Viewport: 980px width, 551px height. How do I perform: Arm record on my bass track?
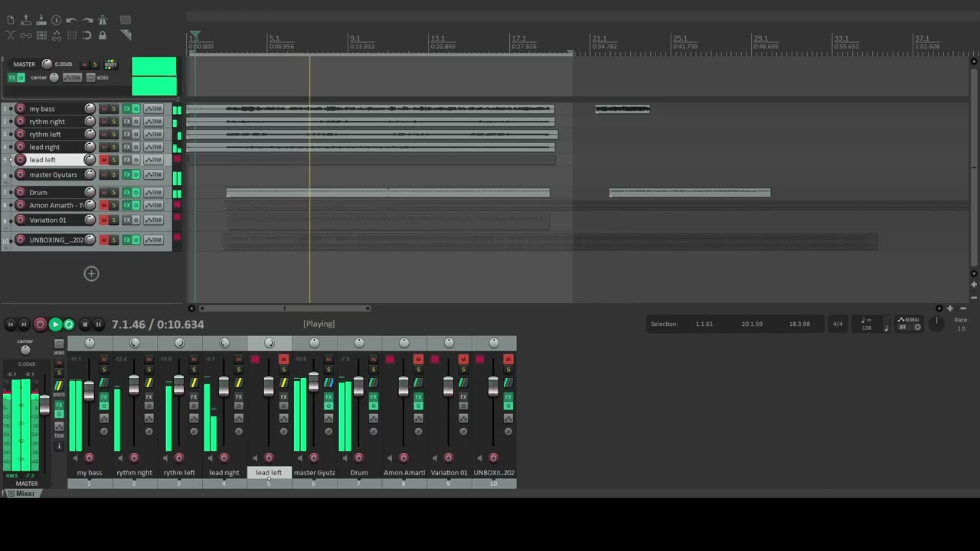pos(20,109)
